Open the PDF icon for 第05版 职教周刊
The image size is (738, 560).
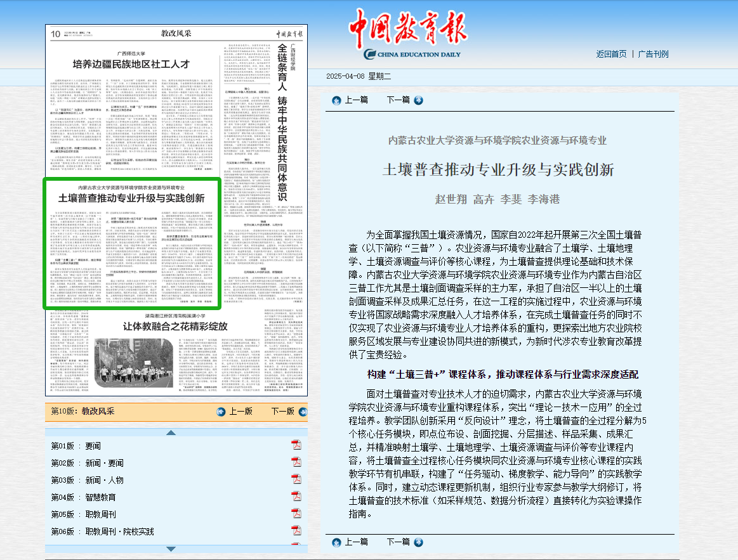point(296,514)
